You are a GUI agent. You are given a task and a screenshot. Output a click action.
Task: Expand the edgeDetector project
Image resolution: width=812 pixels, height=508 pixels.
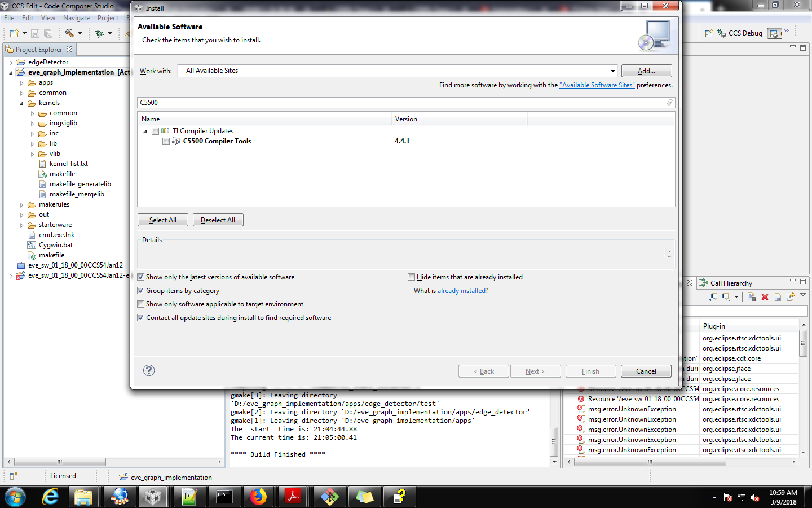tap(11, 63)
